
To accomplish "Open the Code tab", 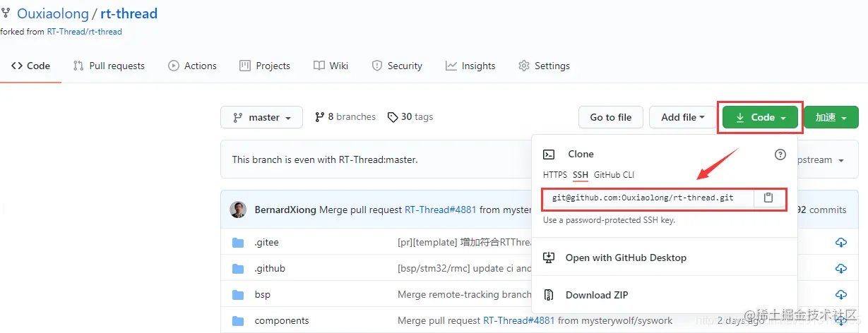I will pos(30,66).
